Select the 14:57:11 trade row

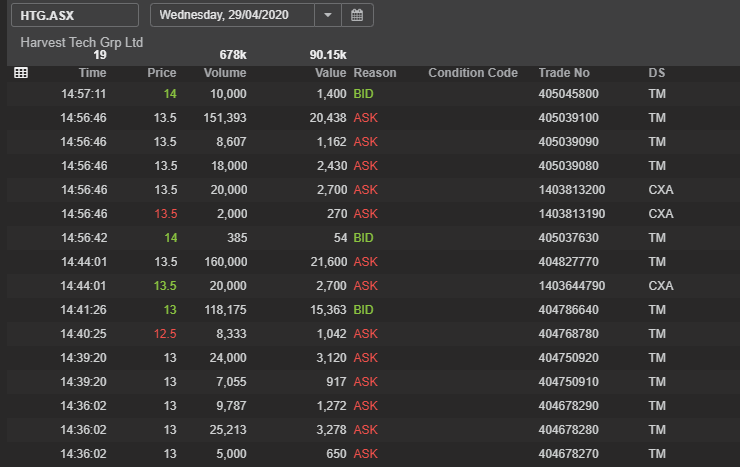click(x=373, y=94)
